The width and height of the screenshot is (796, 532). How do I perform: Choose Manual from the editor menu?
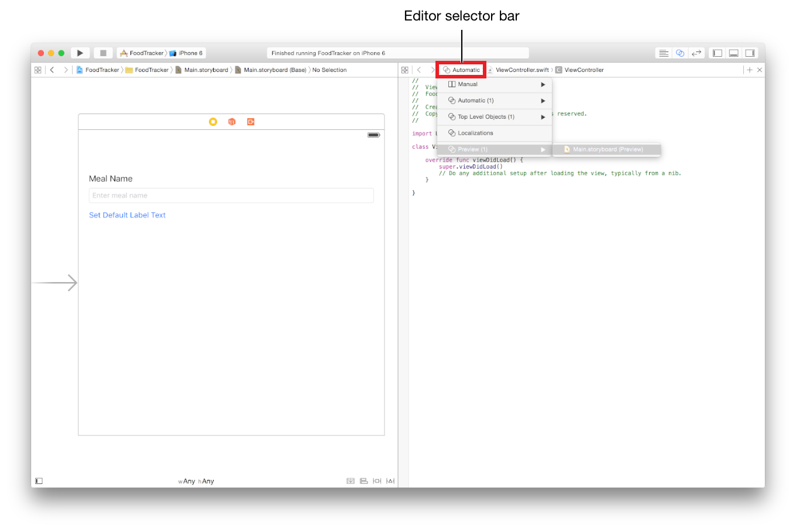coord(494,84)
